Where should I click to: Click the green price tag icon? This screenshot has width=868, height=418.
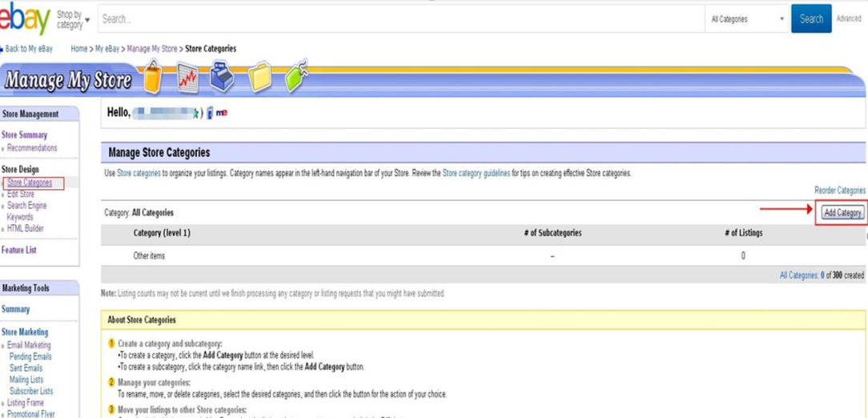295,76
